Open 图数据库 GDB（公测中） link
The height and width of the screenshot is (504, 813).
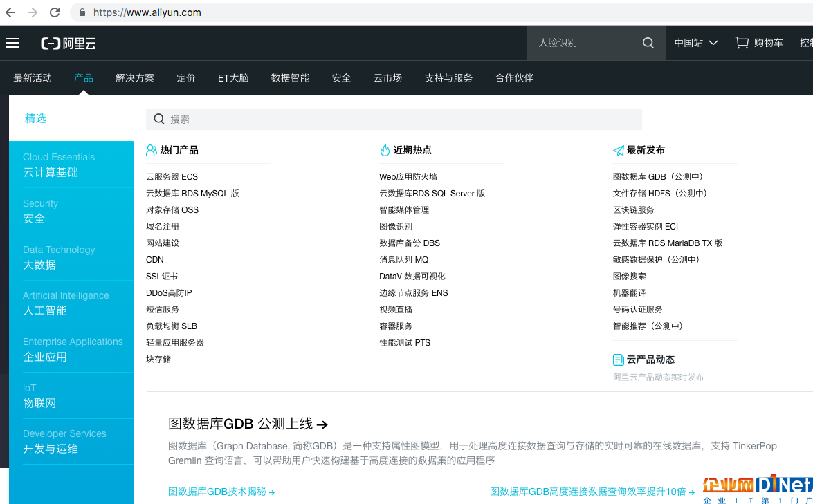point(659,176)
